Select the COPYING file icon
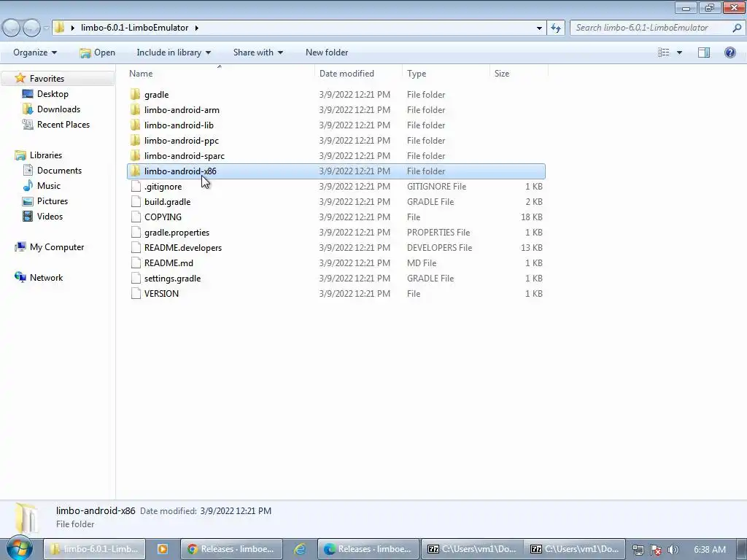The height and width of the screenshot is (560, 747). (136, 217)
